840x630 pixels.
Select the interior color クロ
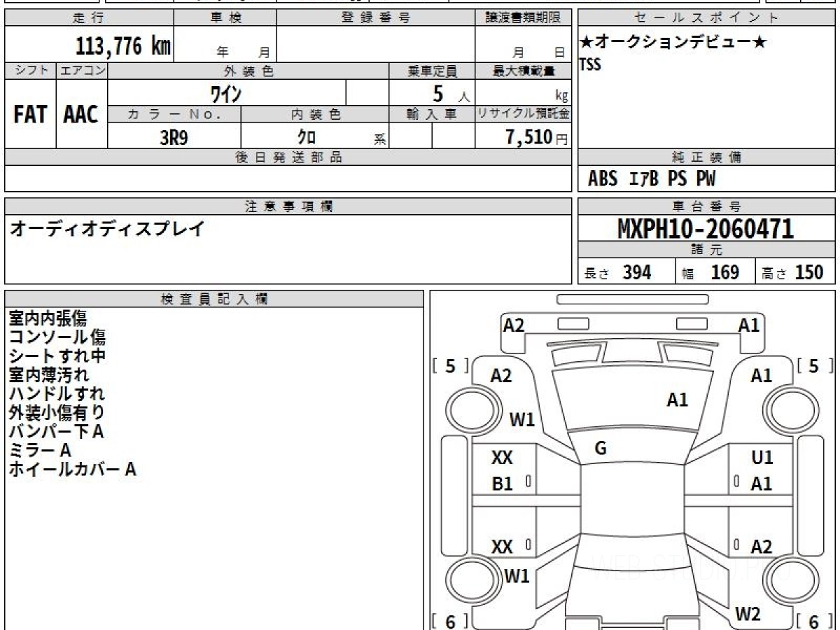click(307, 137)
